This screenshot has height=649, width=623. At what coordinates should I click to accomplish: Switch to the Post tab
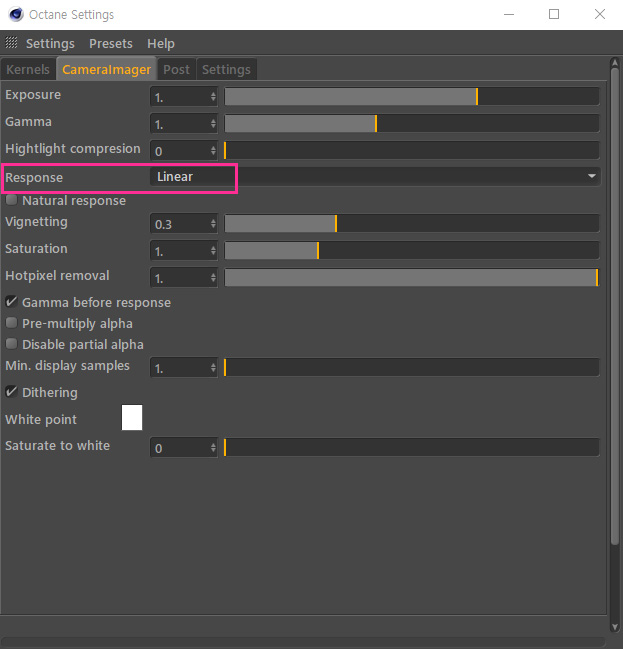point(176,69)
